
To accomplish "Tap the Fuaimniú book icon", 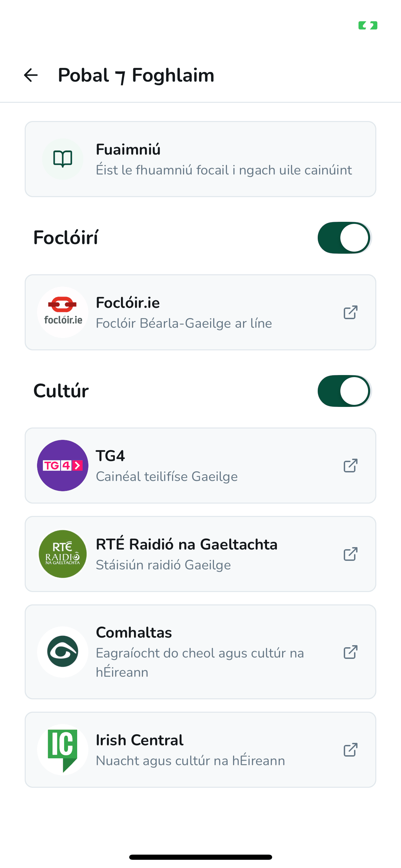I will coord(63,159).
